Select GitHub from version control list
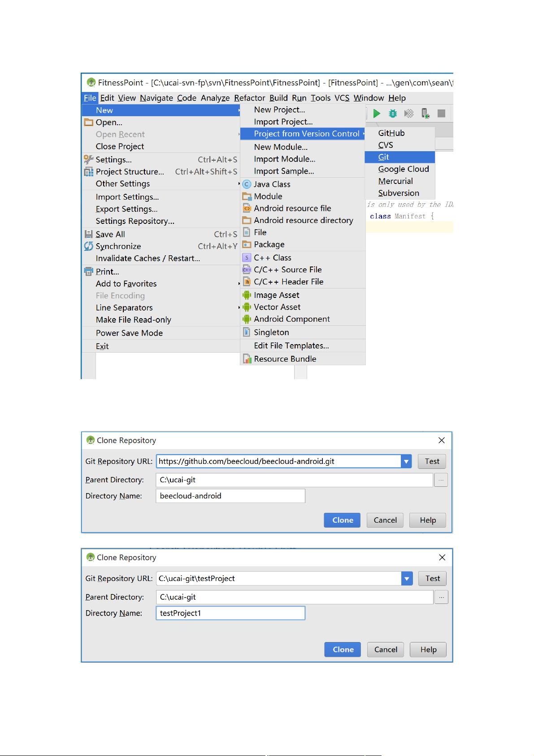 tap(400, 133)
